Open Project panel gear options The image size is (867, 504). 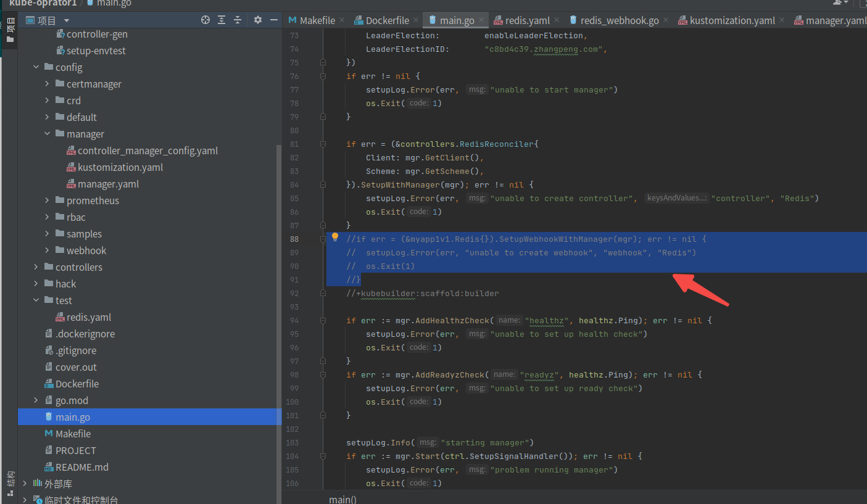(x=258, y=20)
